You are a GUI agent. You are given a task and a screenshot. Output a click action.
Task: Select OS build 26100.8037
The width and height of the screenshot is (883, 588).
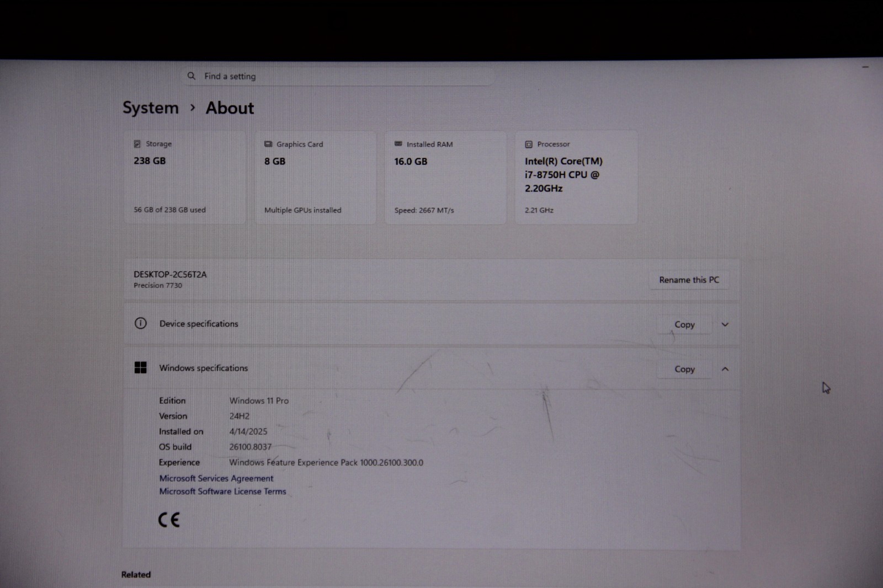coord(250,447)
